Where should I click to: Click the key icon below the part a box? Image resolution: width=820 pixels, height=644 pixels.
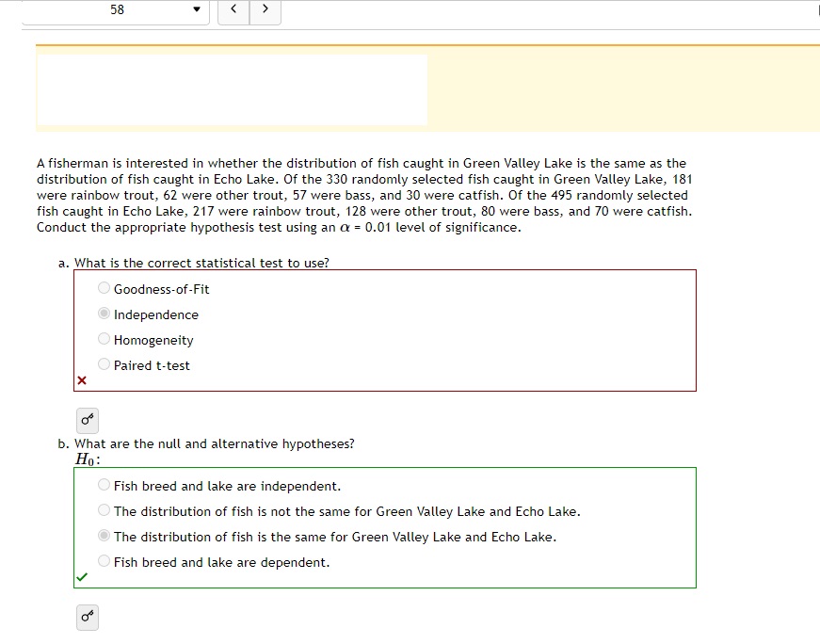click(x=87, y=421)
